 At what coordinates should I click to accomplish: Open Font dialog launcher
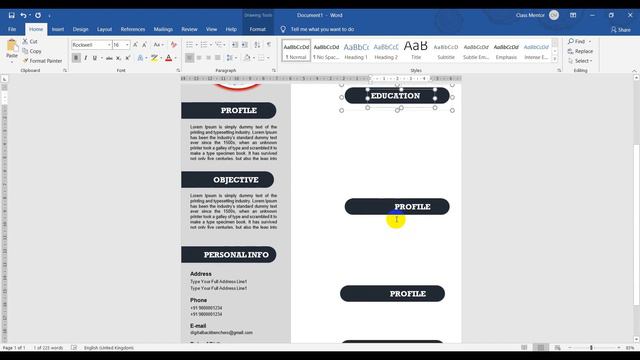(178, 71)
